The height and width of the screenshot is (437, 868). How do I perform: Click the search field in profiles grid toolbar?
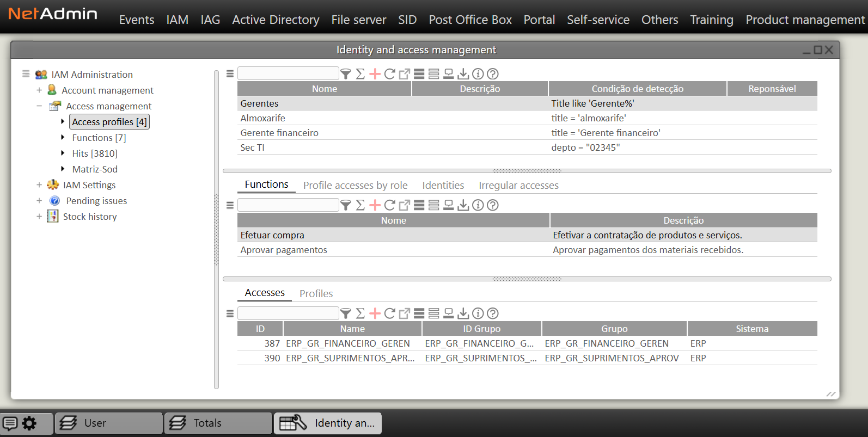coord(288,73)
